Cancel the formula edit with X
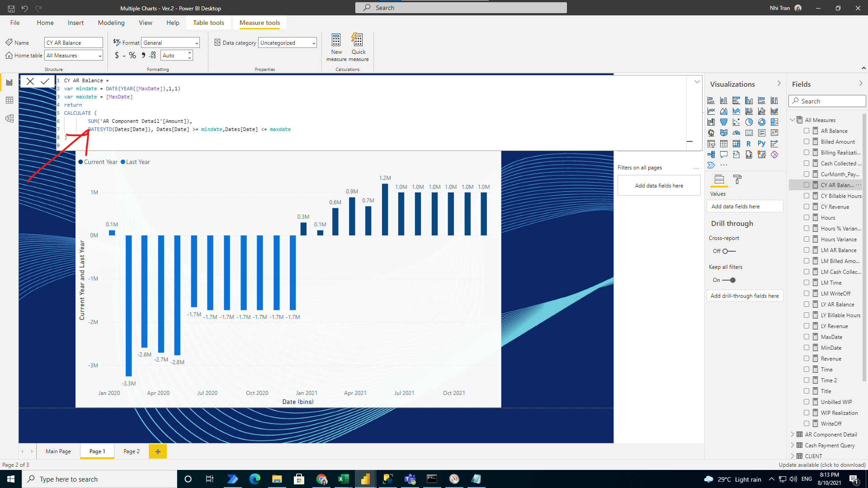 click(x=30, y=81)
